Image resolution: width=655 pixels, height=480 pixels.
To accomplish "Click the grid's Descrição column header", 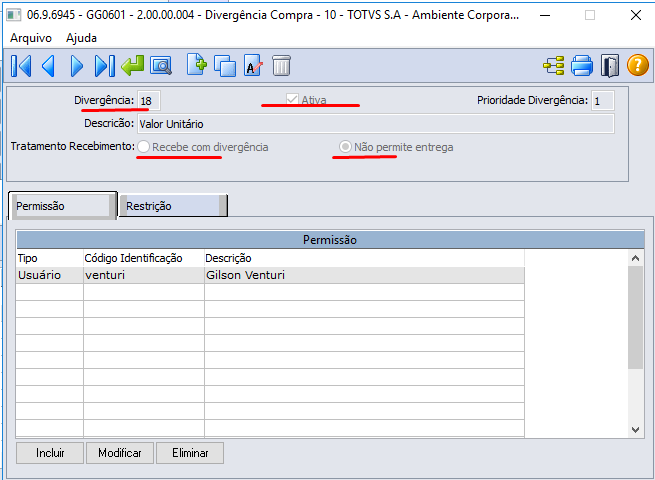I will [x=365, y=258].
